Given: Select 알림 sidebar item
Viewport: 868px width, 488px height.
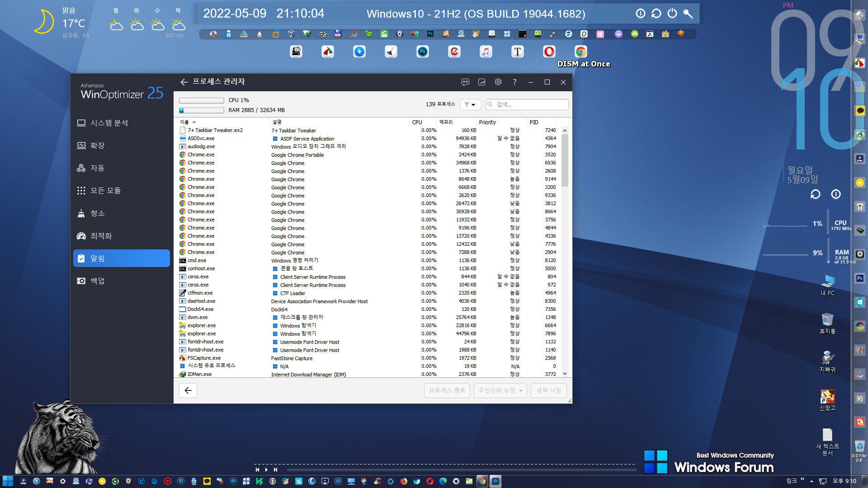Looking at the screenshot, I should [x=121, y=258].
